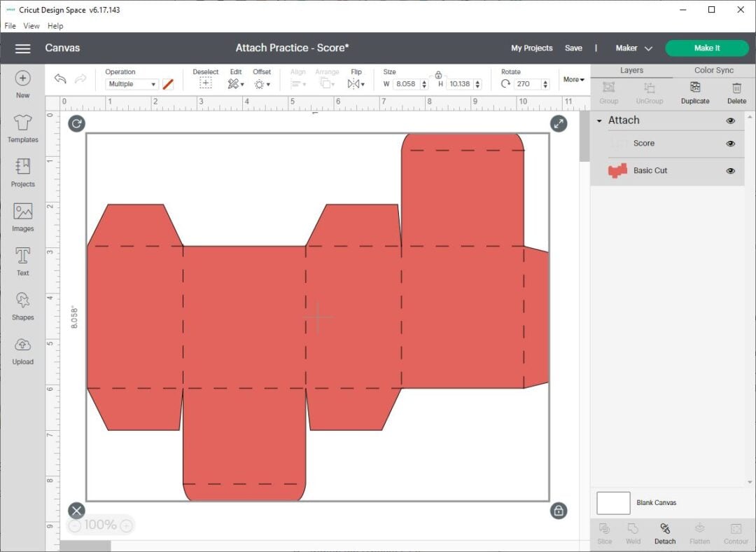The width and height of the screenshot is (756, 552).
Task: Click the green Make It button
Action: 707,48
